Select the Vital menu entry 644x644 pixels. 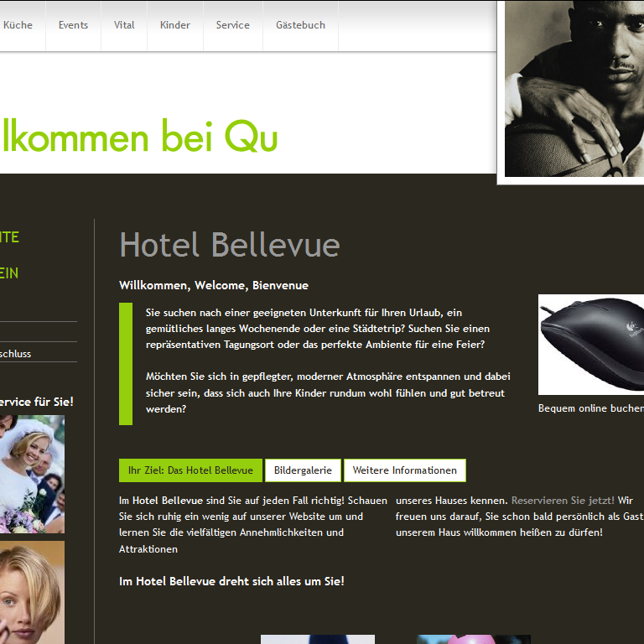(124, 25)
